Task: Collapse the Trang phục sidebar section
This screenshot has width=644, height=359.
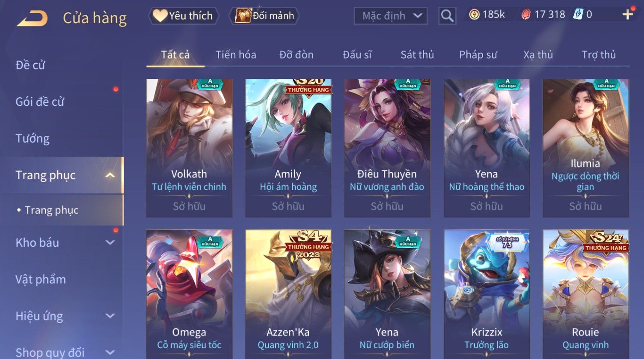Action: pyautogui.click(x=110, y=175)
